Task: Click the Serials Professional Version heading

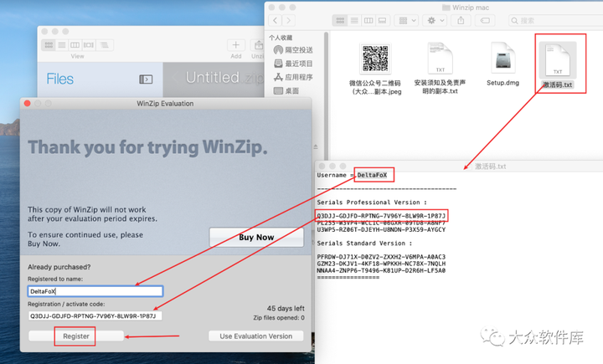Action: [x=372, y=203]
